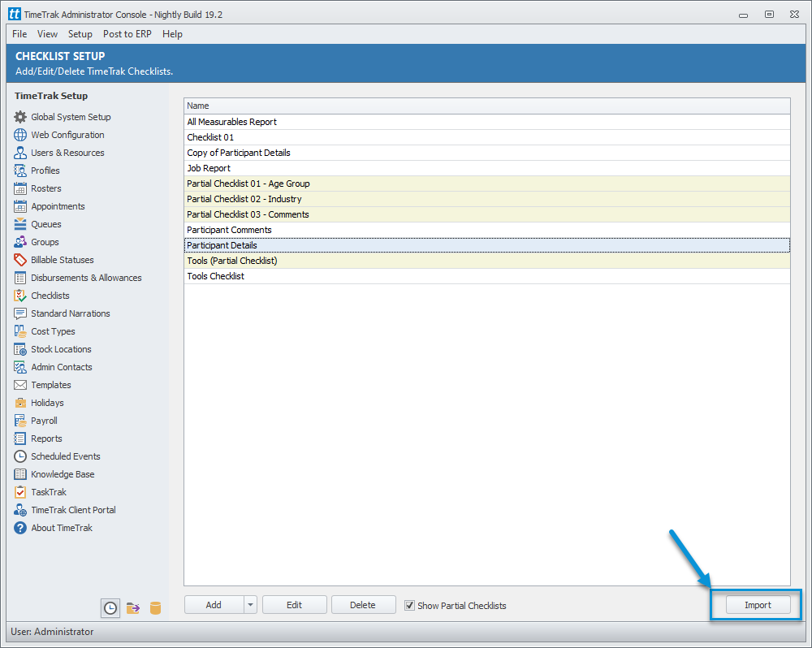Select the Job Report row

click(x=486, y=168)
